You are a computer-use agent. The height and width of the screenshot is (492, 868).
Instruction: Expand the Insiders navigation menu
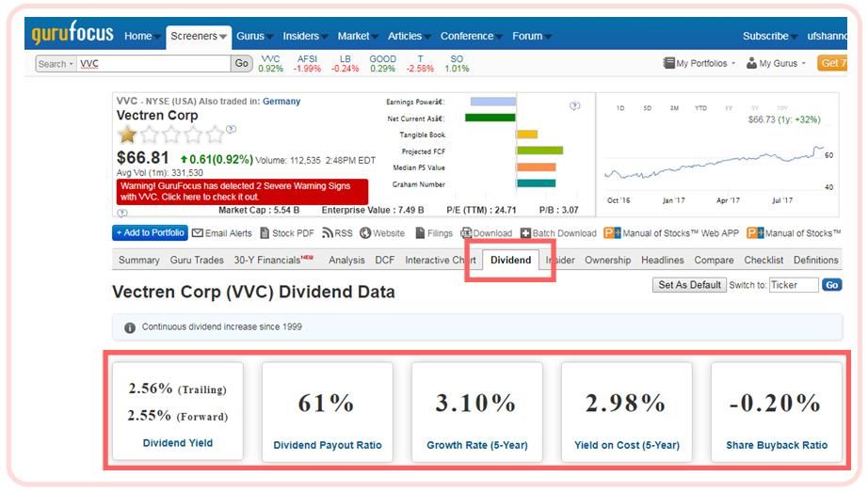305,36
